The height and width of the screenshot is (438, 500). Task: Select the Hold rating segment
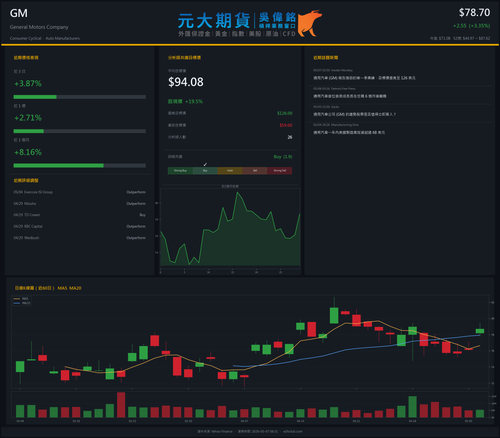pyautogui.click(x=230, y=171)
